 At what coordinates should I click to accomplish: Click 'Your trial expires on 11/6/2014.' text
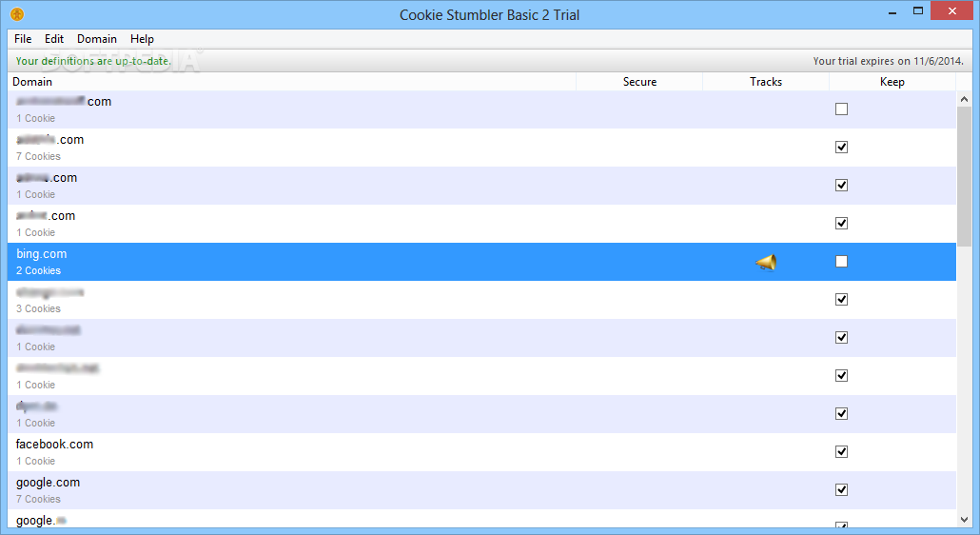888,61
